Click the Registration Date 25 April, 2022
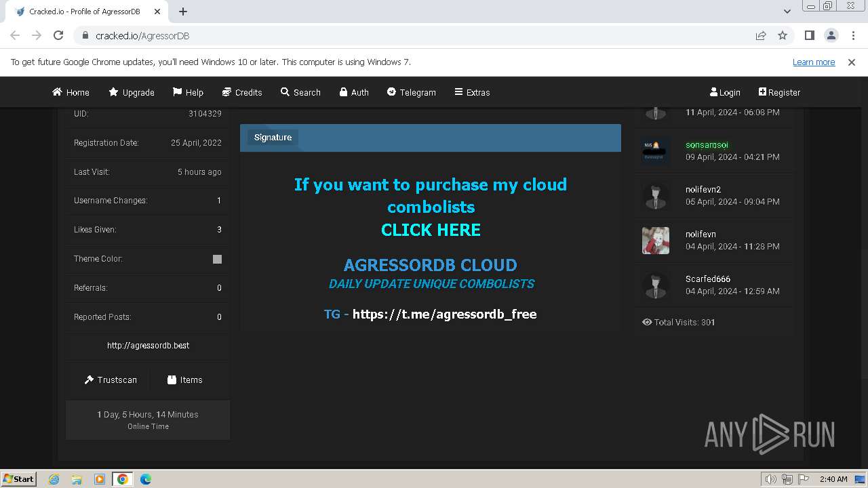This screenshot has width=868, height=488. [x=196, y=143]
